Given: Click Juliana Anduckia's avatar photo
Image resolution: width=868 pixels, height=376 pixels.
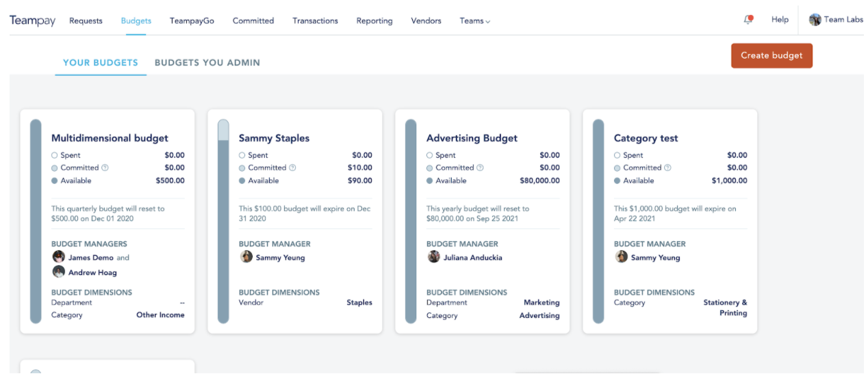Looking at the screenshot, I should pos(434,257).
